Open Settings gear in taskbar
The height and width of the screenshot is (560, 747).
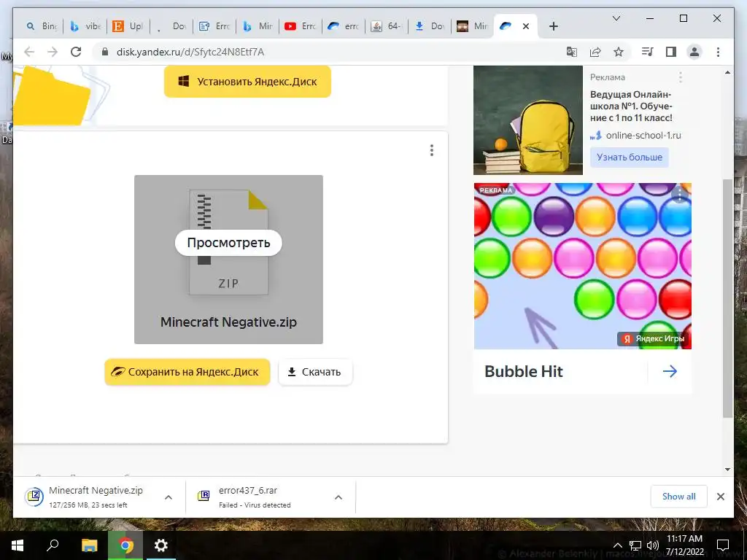point(161,545)
